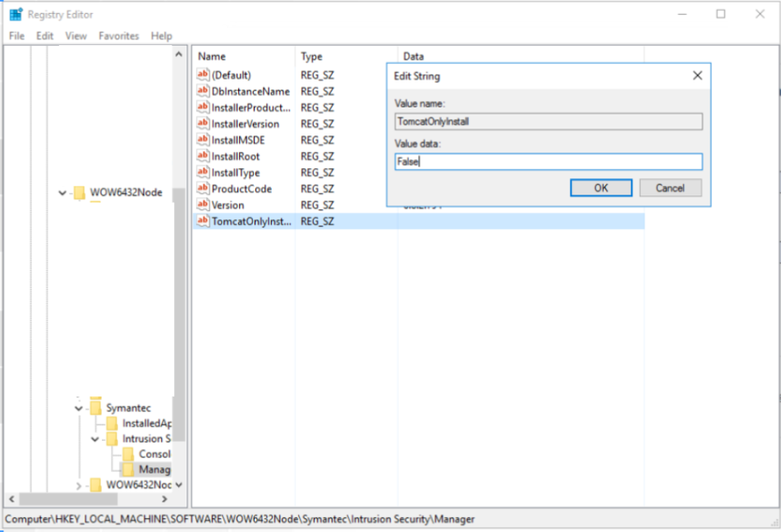Screen dimensions: 781x532
Task: Click the InstallerVersion string value icon
Action: pyautogui.click(x=203, y=123)
